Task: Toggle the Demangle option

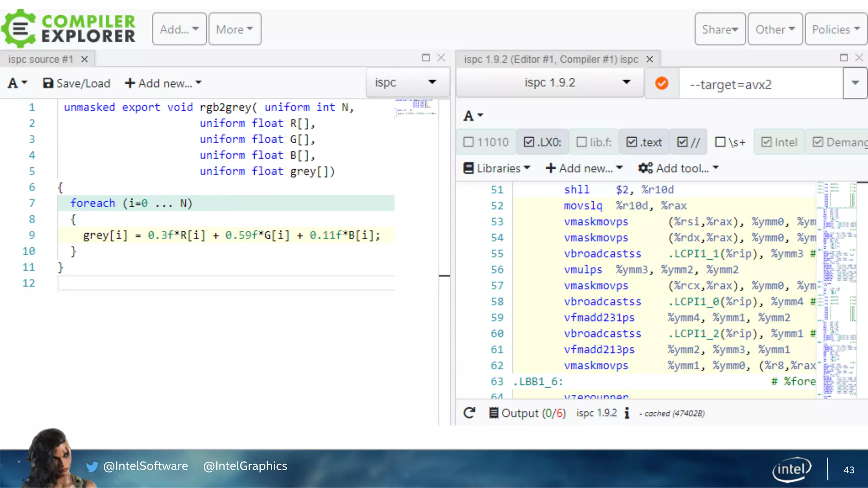Action: (837, 142)
